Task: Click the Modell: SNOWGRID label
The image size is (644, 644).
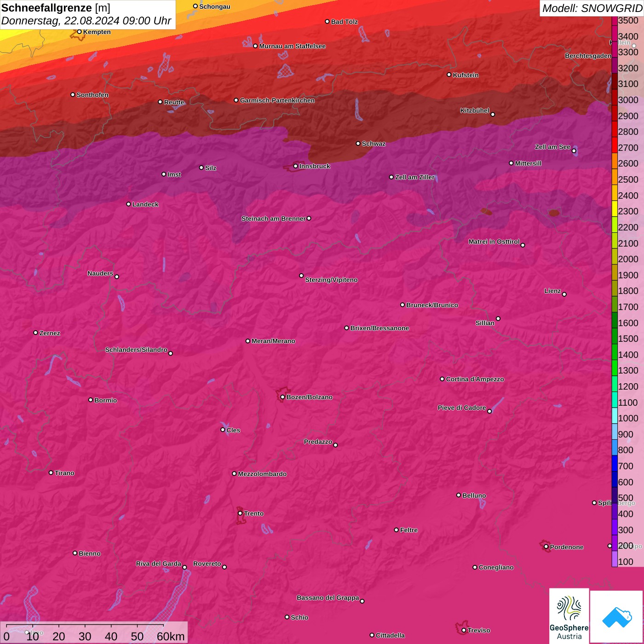Action: point(592,8)
